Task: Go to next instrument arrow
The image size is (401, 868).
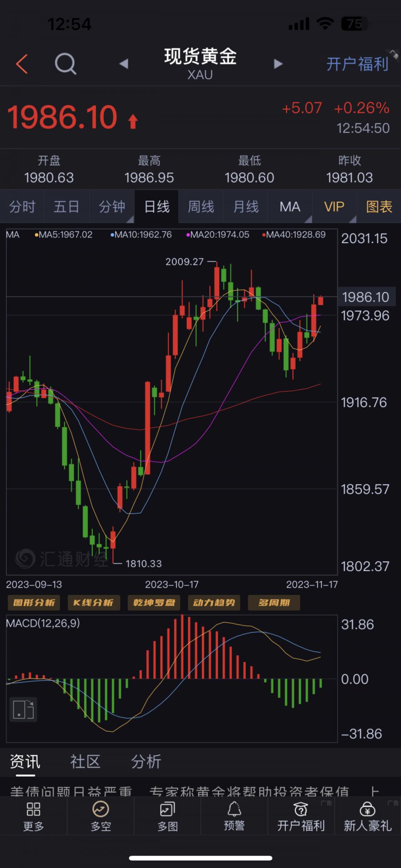Action: pyautogui.click(x=278, y=64)
